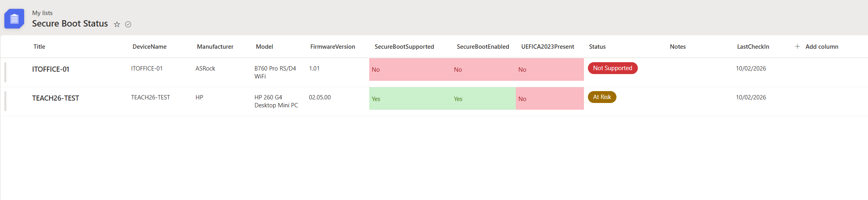
Task: Click Add column to create a new column
Action: coord(816,47)
